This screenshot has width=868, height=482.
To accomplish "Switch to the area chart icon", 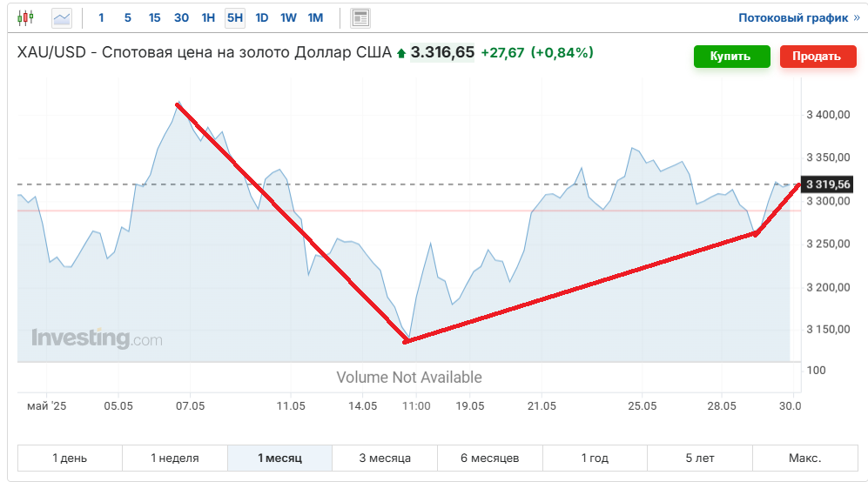I will [x=62, y=18].
